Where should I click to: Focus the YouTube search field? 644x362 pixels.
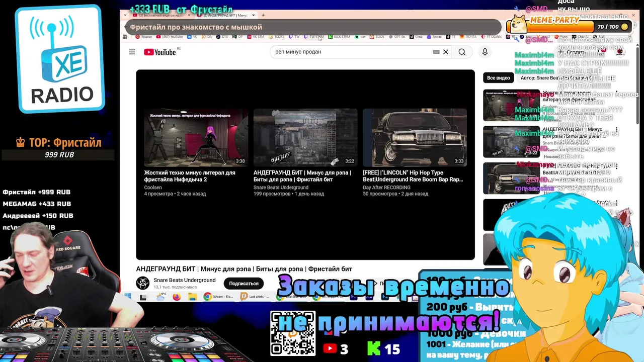pyautogui.click(x=352, y=52)
